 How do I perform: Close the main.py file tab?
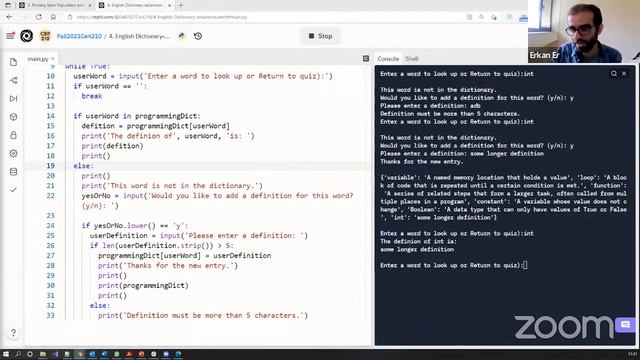(53, 59)
